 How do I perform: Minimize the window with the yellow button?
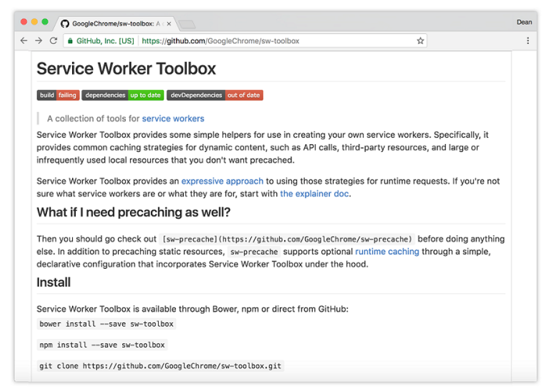[34, 21]
